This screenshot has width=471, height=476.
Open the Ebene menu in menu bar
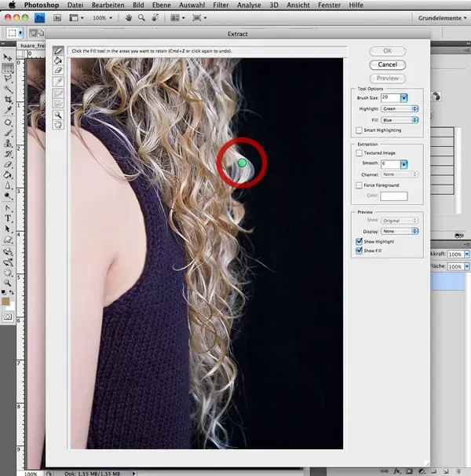[163, 5]
